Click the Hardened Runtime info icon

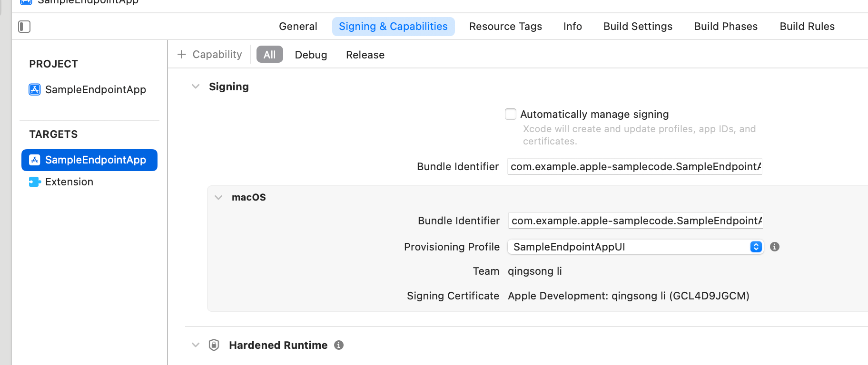click(339, 345)
